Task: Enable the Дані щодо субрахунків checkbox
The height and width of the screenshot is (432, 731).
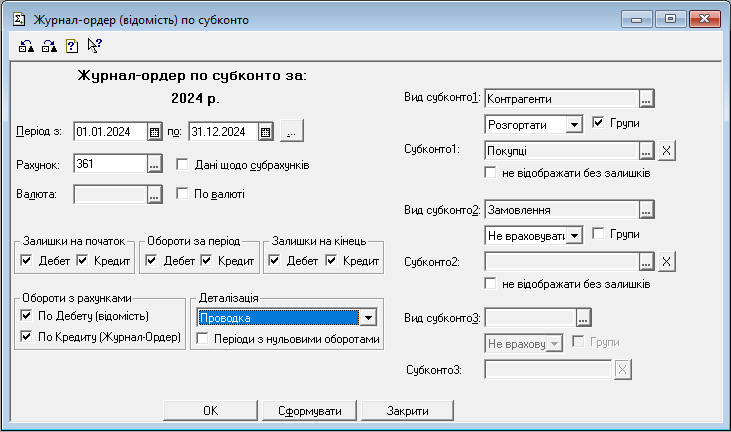Action: (x=183, y=165)
